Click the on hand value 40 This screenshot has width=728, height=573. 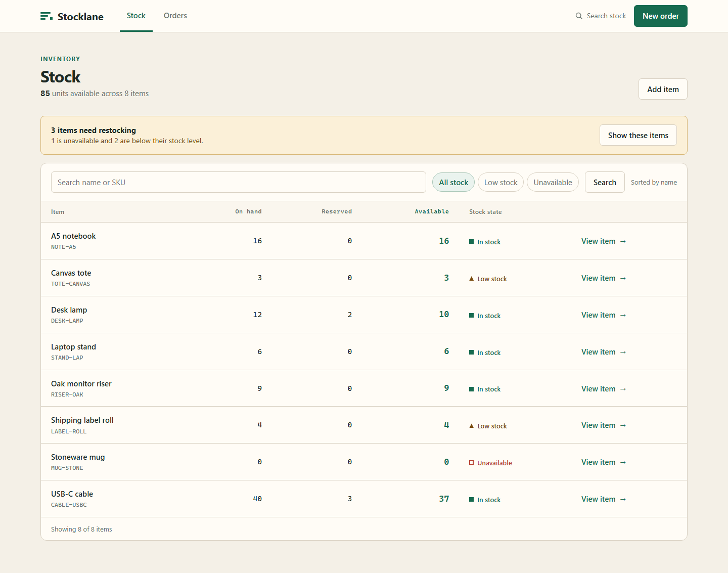click(257, 499)
